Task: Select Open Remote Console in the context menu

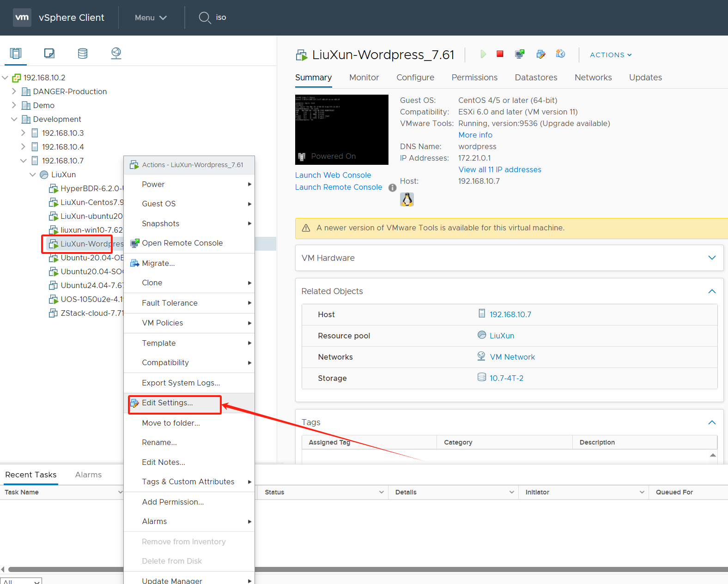Action: pos(189,243)
